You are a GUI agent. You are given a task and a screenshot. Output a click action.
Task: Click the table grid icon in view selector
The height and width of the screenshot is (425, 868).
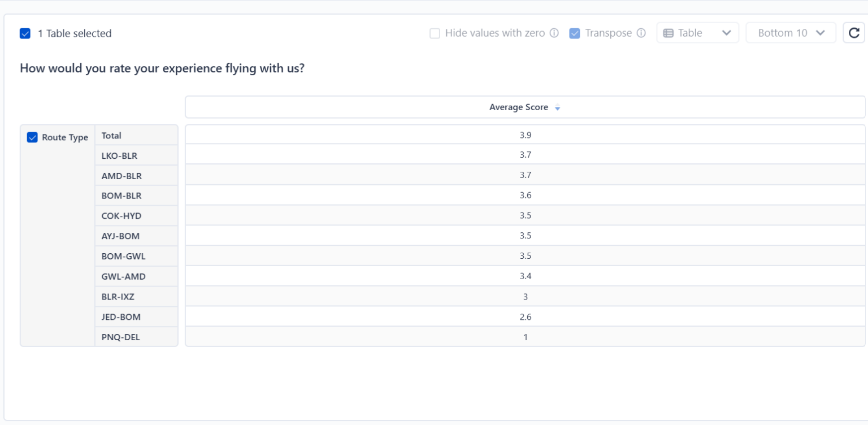pos(668,33)
